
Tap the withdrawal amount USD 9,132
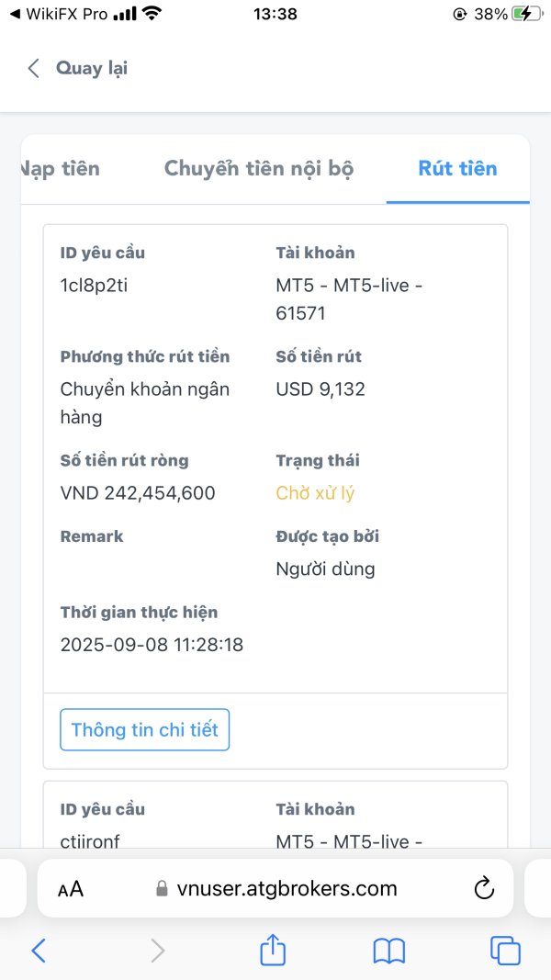(x=320, y=389)
